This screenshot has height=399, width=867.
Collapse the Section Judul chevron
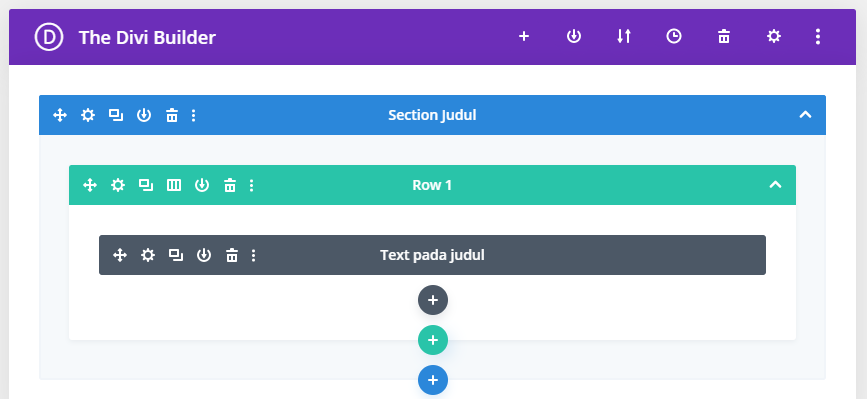click(806, 115)
